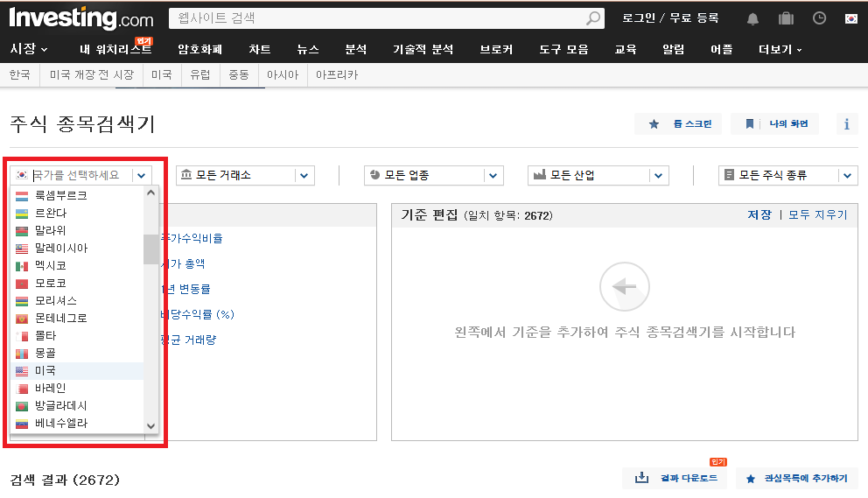Open 브로커 menu item
This screenshot has height=498, width=868.
pos(496,49)
